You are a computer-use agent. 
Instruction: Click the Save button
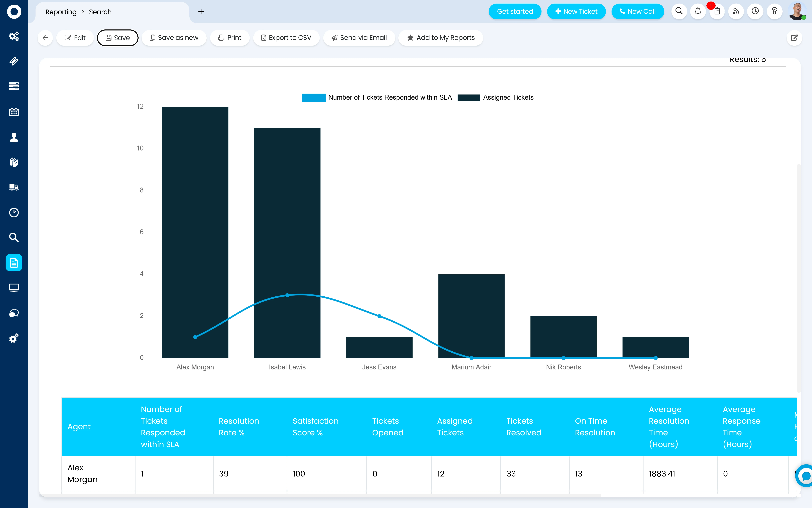[117, 38]
